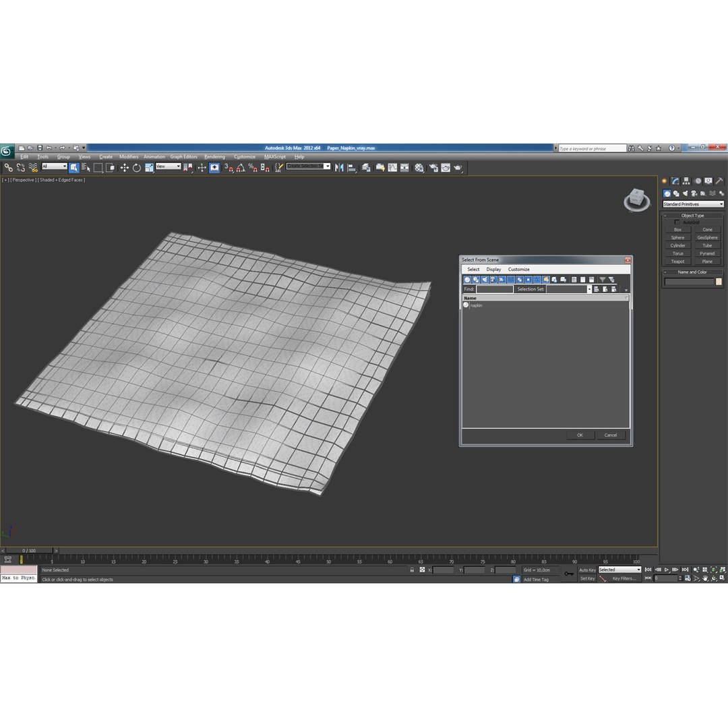
Task: Activate the Select Object tool
Action: pyautogui.click(x=74, y=168)
